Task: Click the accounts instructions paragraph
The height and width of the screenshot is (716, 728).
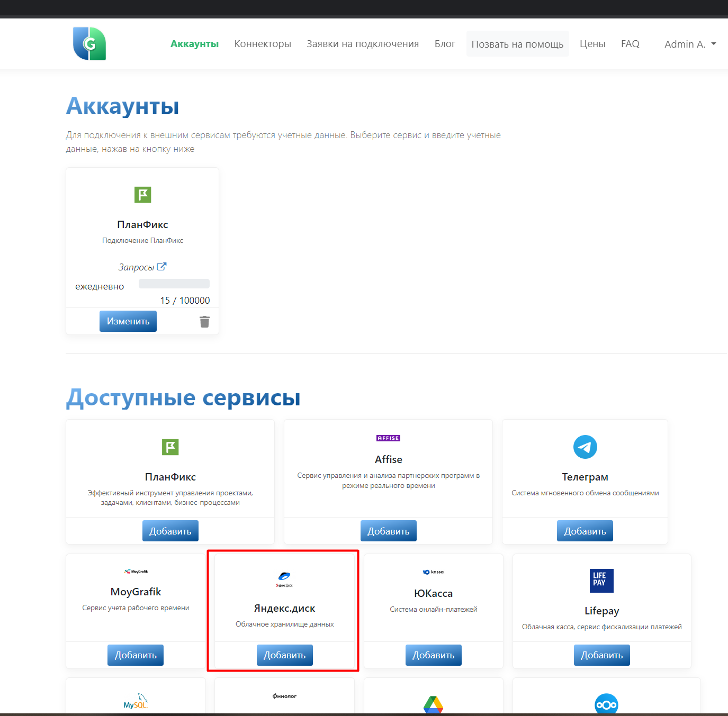Action: 283,142
